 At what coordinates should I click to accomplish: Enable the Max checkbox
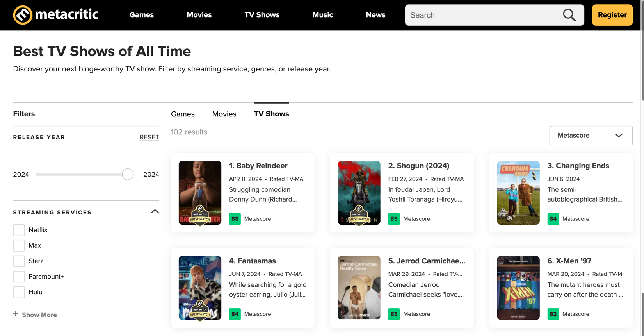pyautogui.click(x=19, y=245)
